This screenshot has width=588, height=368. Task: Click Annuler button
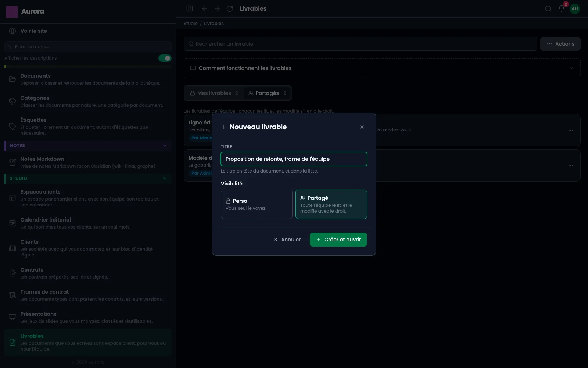(287, 240)
